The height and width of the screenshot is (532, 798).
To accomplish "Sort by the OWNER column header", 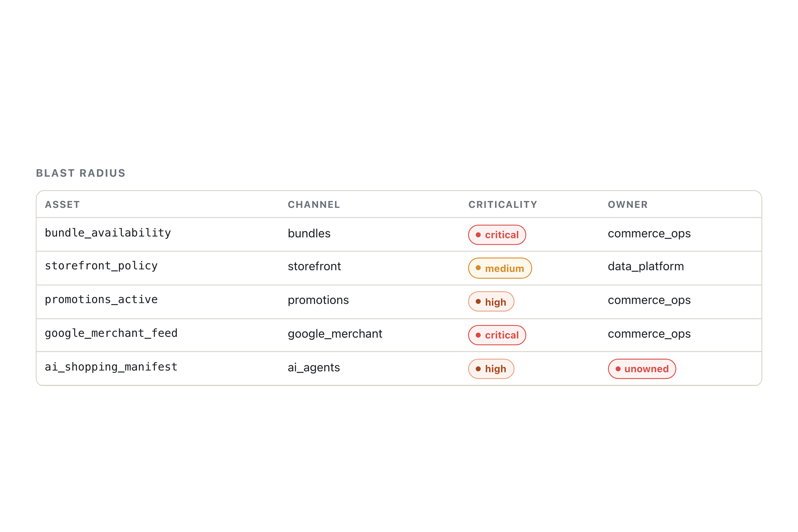I will click(x=628, y=204).
